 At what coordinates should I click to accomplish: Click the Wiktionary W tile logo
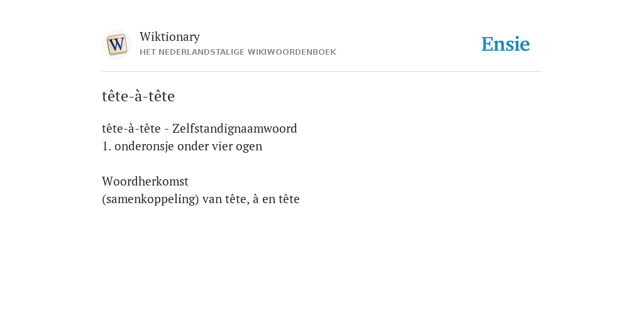tap(116, 45)
